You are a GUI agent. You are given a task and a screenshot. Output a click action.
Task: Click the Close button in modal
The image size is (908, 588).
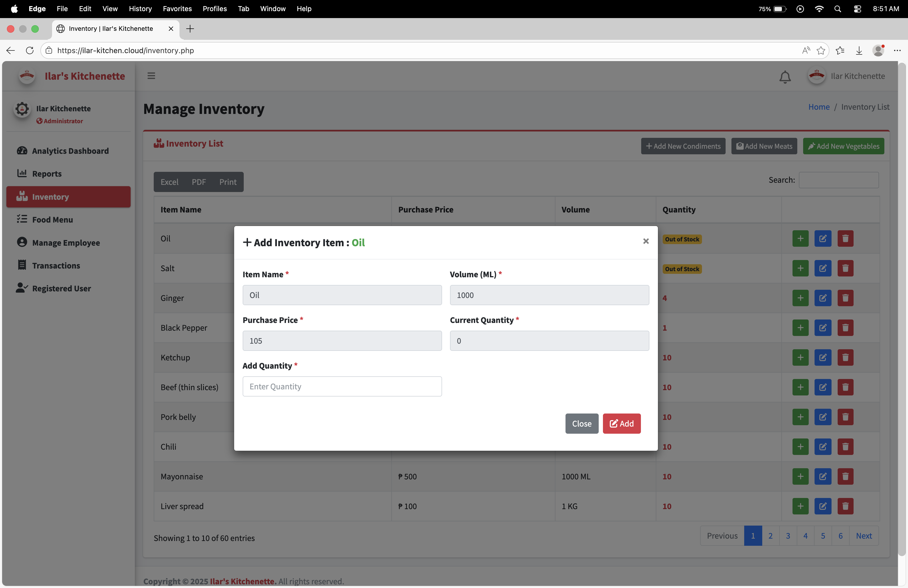581,424
